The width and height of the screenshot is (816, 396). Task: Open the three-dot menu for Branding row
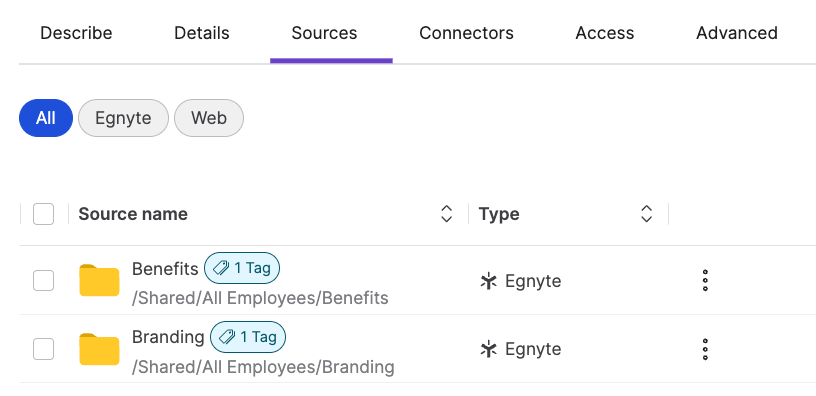705,349
